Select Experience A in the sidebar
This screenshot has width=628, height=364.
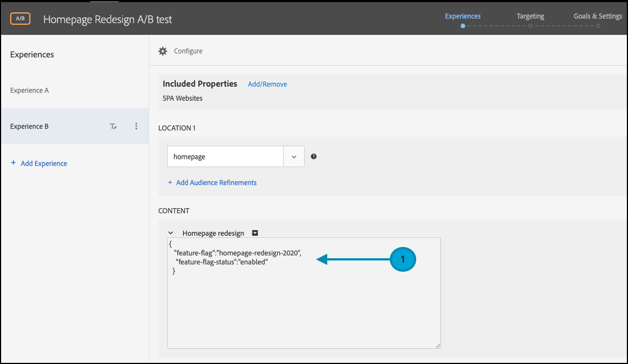pos(29,91)
